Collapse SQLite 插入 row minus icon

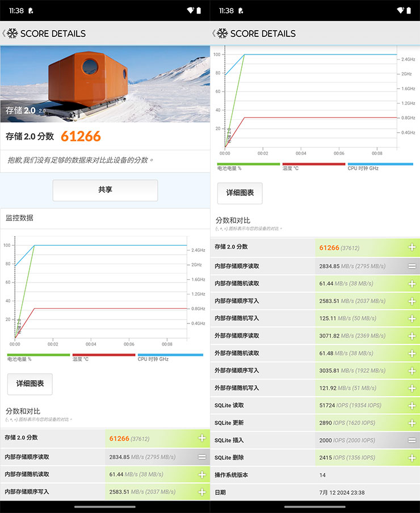click(412, 440)
